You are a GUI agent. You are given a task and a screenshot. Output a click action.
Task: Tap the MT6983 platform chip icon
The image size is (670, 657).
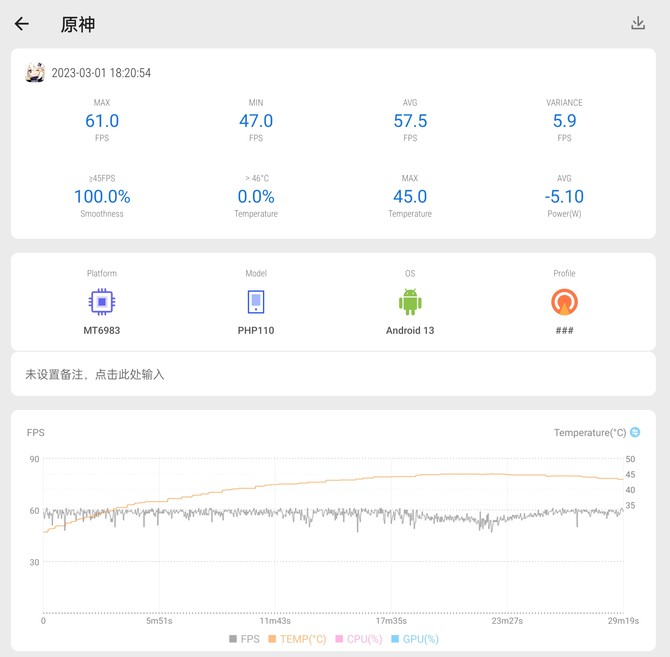click(101, 302)
